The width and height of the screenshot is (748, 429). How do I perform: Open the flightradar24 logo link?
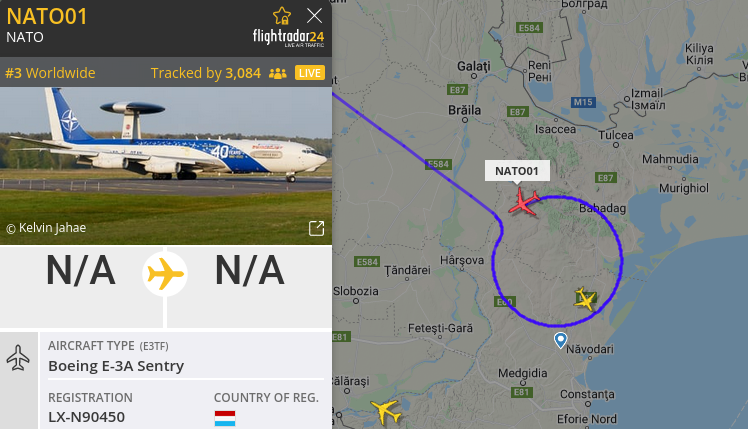288,38
